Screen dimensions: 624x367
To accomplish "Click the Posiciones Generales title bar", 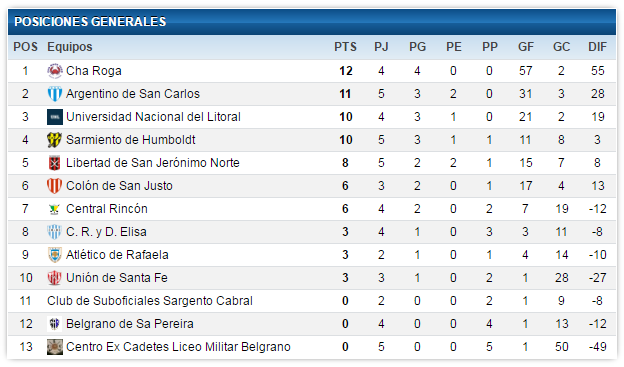I will point(312,21).
